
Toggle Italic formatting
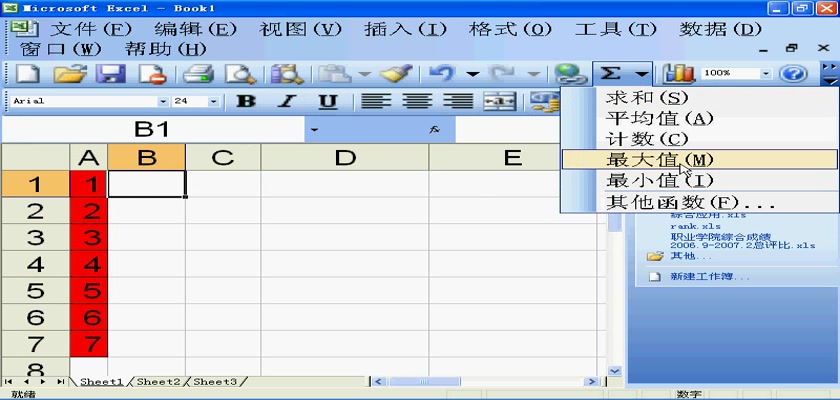coord(287,101)
